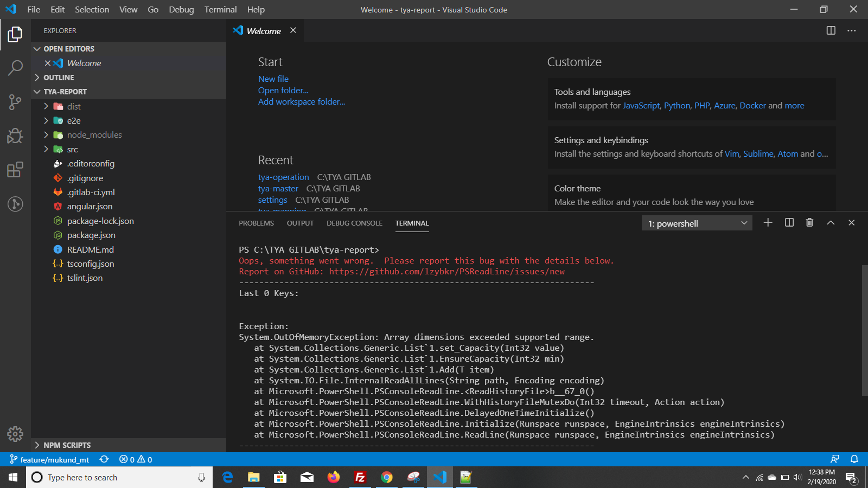868x488 pixels.
Task: Open the package.json file
Action: click(129, 235)
